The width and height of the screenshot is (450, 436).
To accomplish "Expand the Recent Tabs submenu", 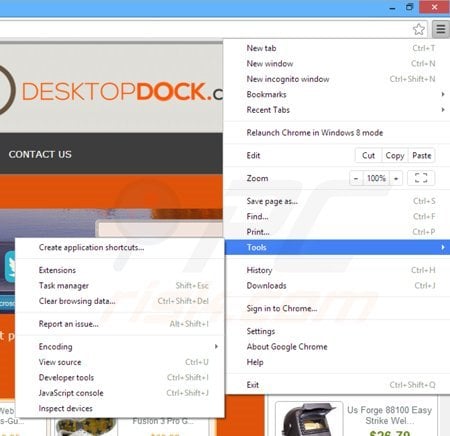I will point(337,110).
